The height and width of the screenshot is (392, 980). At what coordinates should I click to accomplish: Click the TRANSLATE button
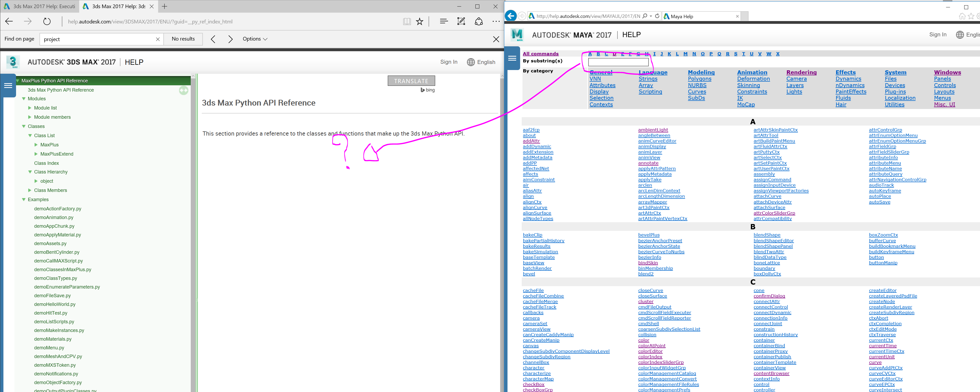[x=411, y=81]
